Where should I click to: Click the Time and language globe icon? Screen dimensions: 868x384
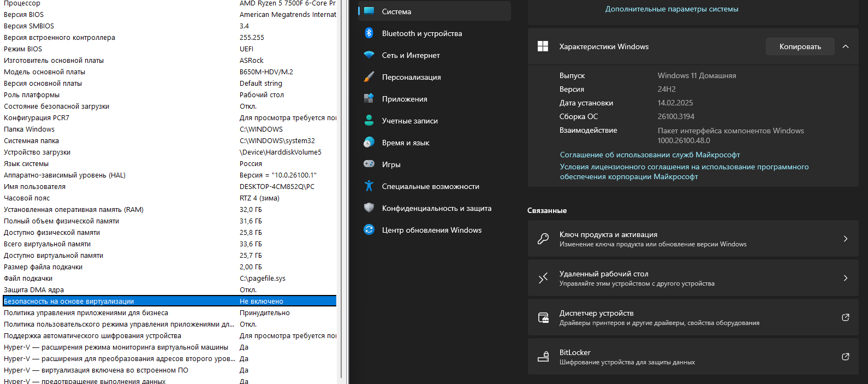pyautogui.click(x=369, y=143)
